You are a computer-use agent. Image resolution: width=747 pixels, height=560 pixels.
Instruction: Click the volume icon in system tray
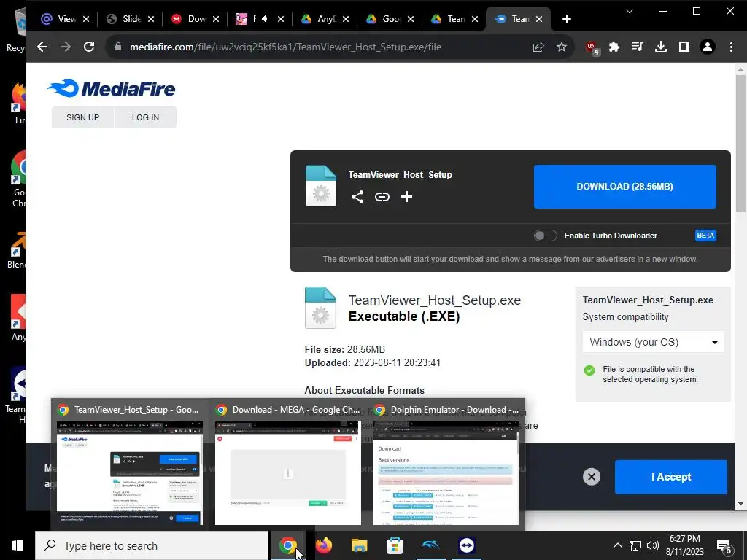[653, 545]
